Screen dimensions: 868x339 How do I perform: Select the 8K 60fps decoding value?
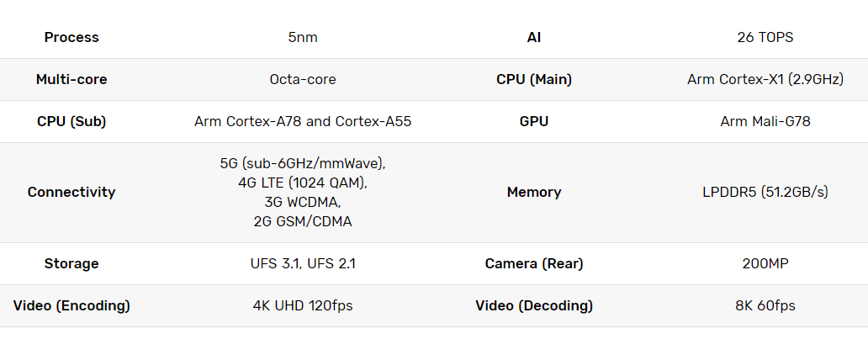[x=765, y=305]
